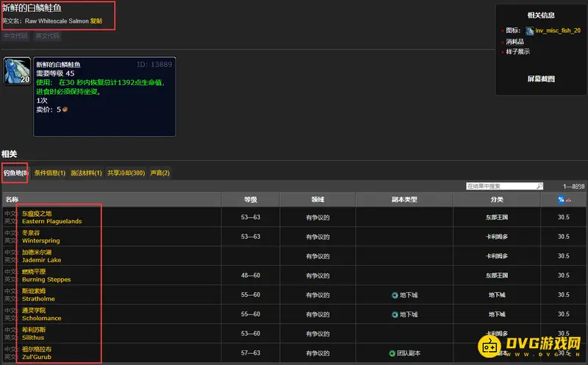Open the Jademir Lake link
The width and height of the screenshot is (588, 365).
tap(41, 260)
